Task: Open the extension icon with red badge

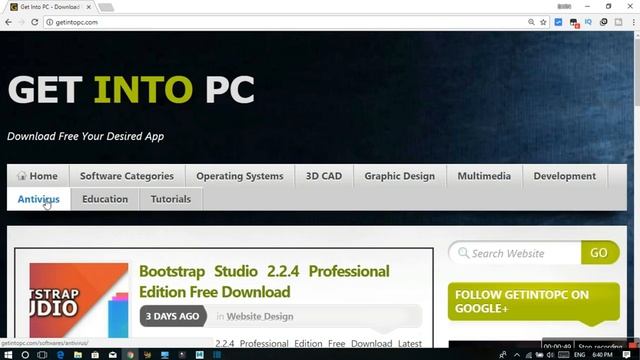Action: tap(574, 23)
